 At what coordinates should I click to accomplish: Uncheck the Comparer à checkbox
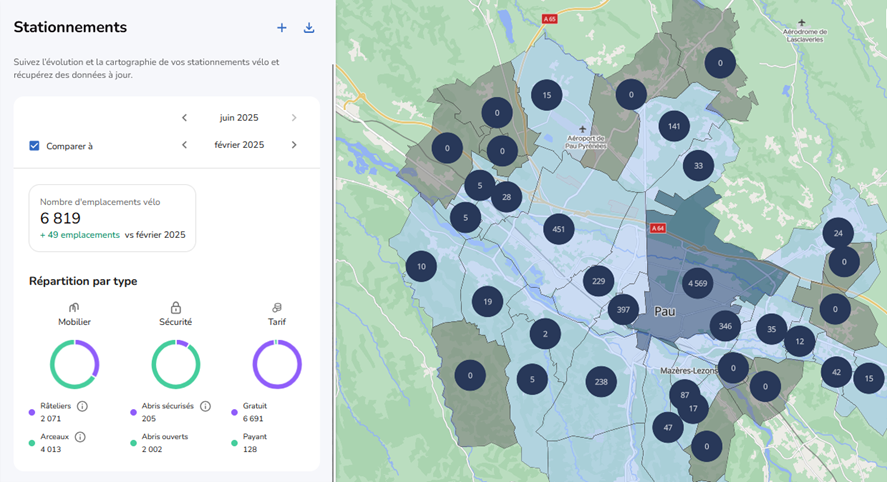point(34,146)
